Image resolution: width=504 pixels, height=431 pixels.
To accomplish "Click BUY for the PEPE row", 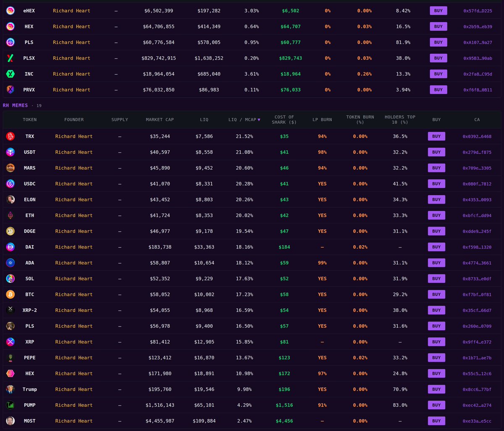I will pos(436,358).
